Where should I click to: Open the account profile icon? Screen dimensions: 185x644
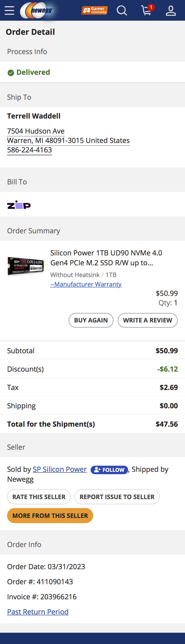[x=171, y=11]
